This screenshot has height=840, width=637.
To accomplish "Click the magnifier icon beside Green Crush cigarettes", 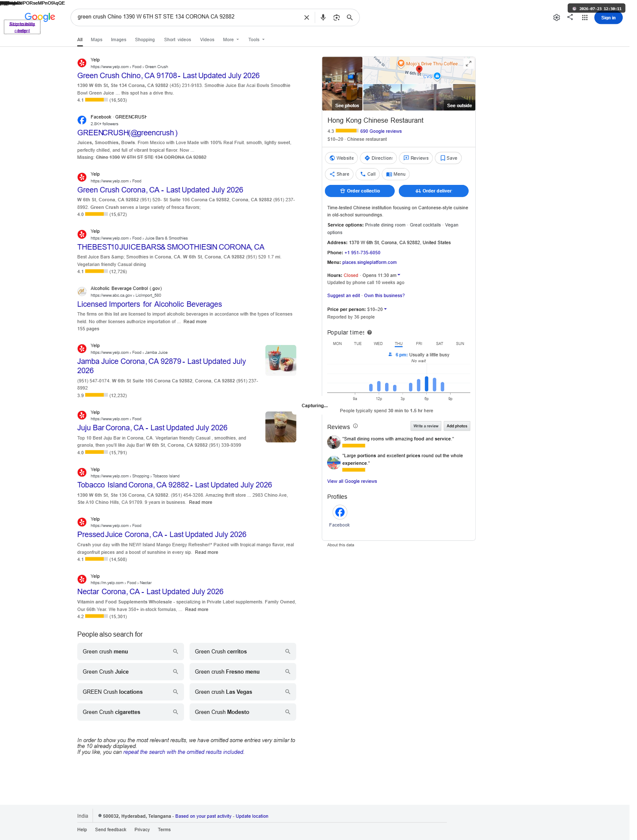I will [176, 712].
